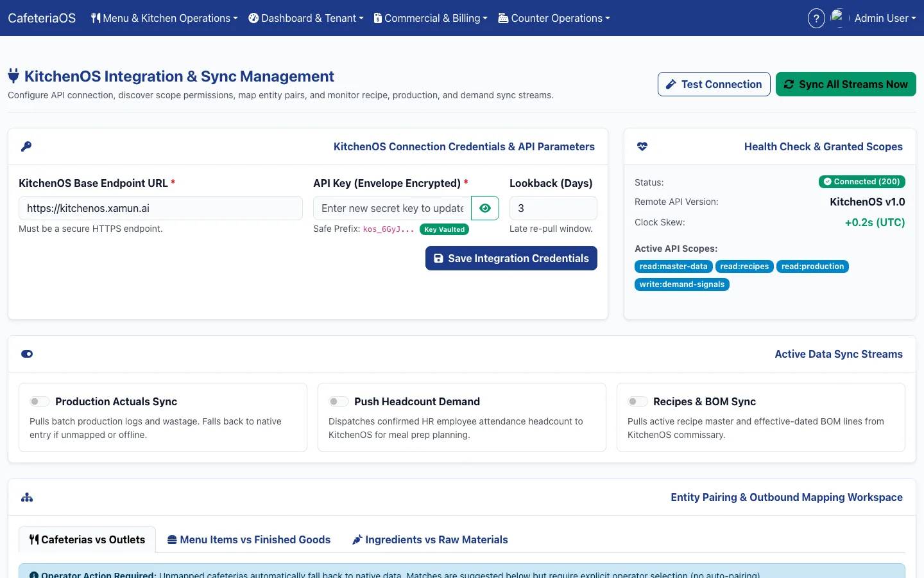Toggle Recipes & BOM Sync on
Image resolution: width=924 pixels, height=578 pixels.
point(637,401)
